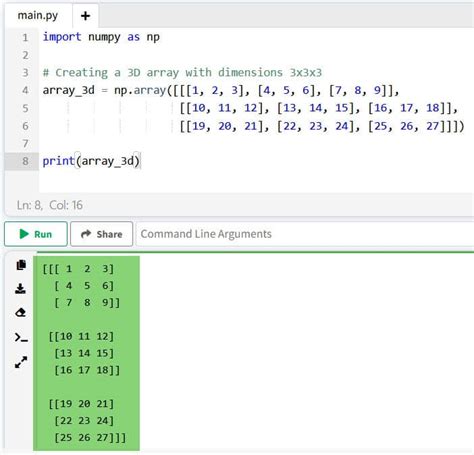Add a new file tab with plus icon
This screenshot has width=474, height=455.
85,16
